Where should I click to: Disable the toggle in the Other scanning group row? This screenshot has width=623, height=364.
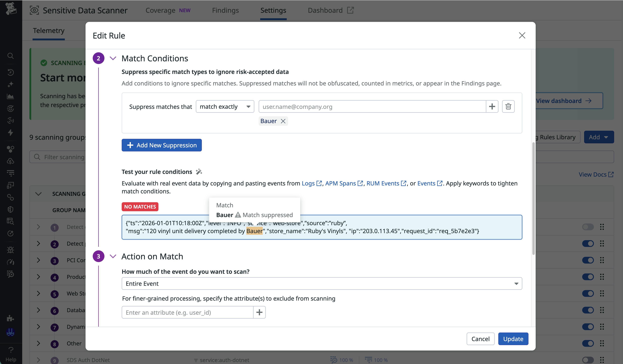pos(588,343)
